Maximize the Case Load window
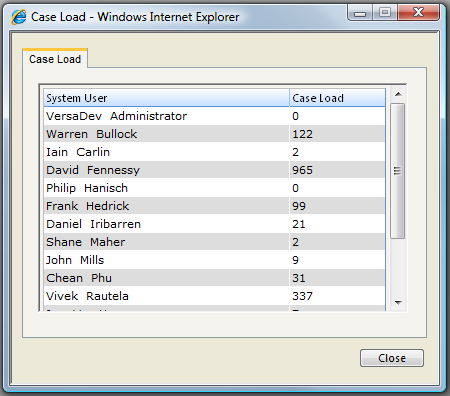This screenshot has height=396, width=450. click(385, 13)
